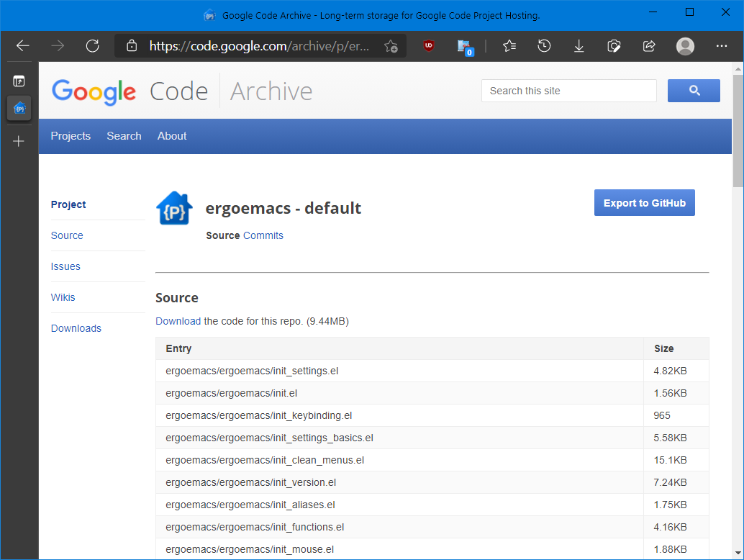Click the Archive heading text
The image size is (744, 560).
271,91
